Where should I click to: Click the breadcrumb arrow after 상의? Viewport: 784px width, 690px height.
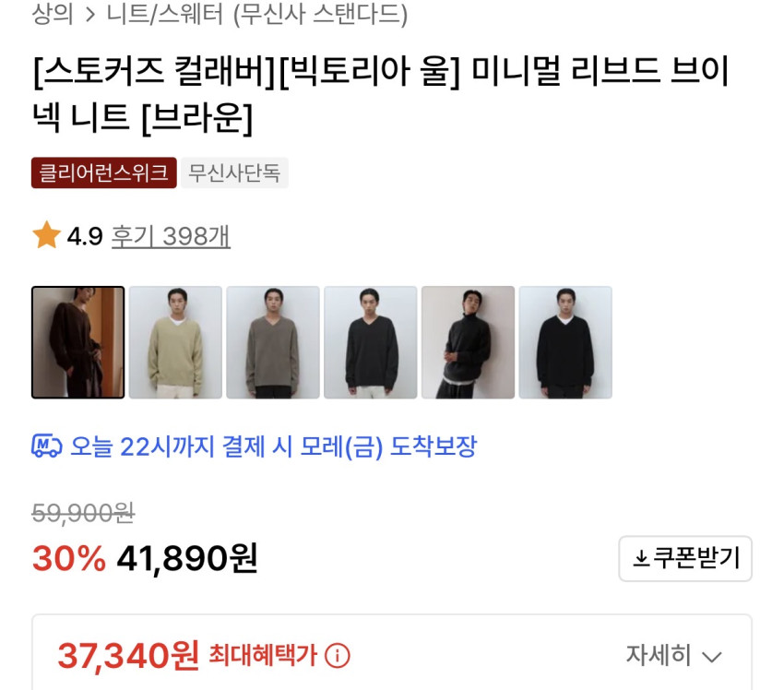[x=90, y=15]
